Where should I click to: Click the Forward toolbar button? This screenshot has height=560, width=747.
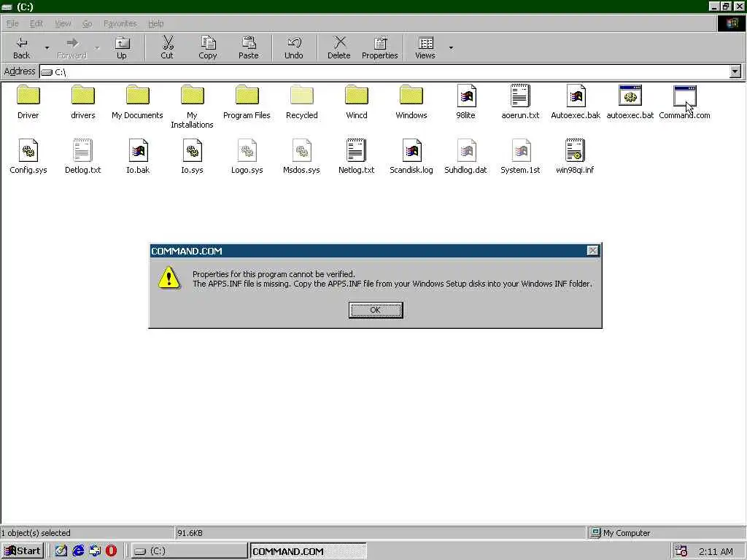pos(72,47)
